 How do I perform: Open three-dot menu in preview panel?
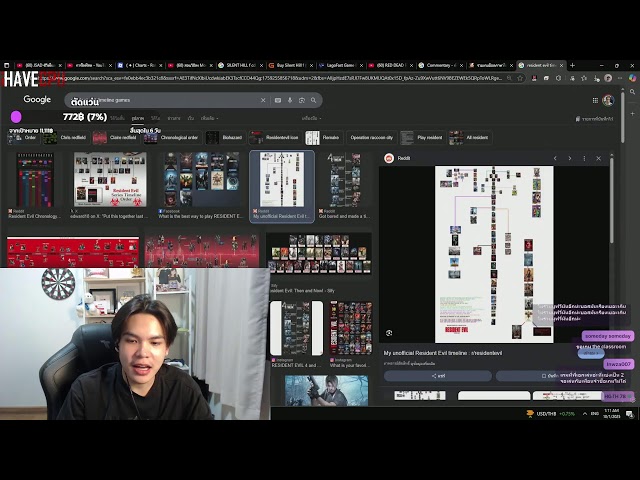coord(584,158)
